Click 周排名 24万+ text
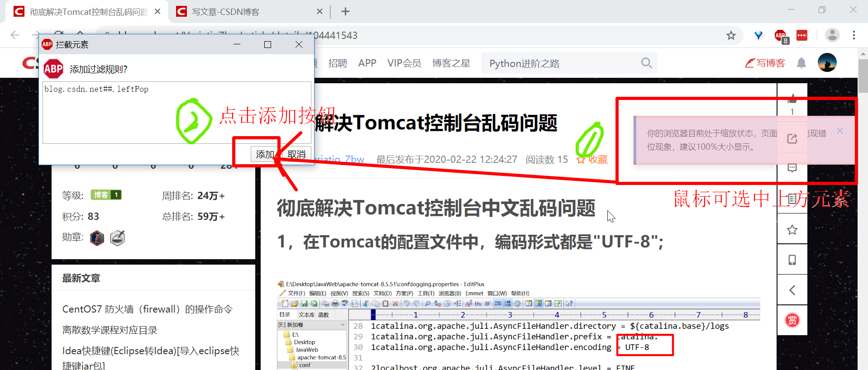This screenshot has height=370, width=868. (x=193, y=195)
